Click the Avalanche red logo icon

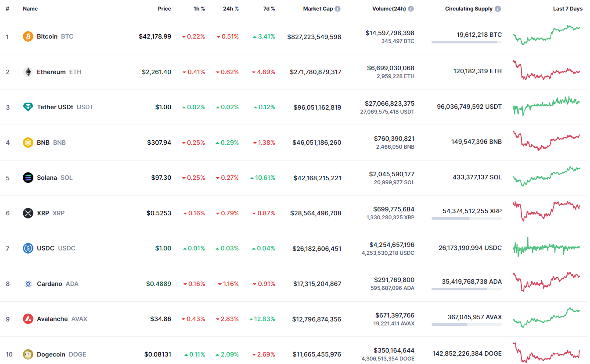coord(28,319)
